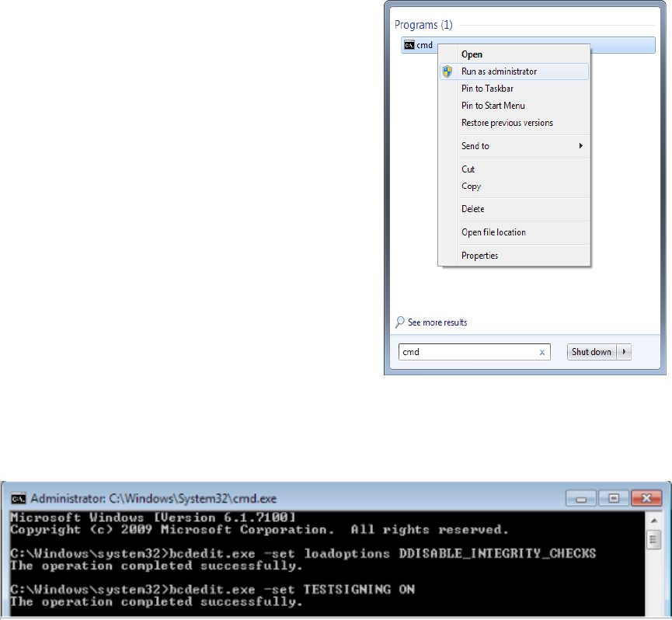Click the UAC shield icon beside Run as administrator
Screen dimensions: 672x620
tap(447, 71)
